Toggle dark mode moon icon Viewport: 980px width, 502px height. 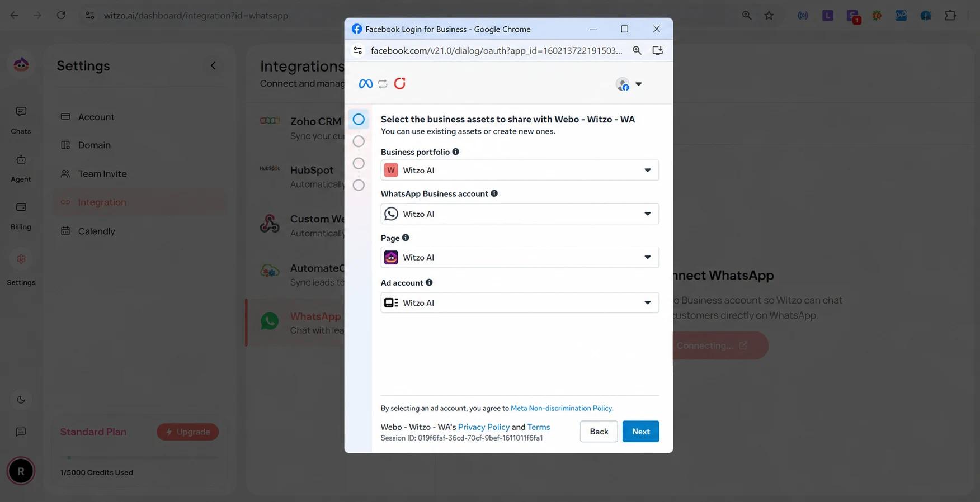21,400
